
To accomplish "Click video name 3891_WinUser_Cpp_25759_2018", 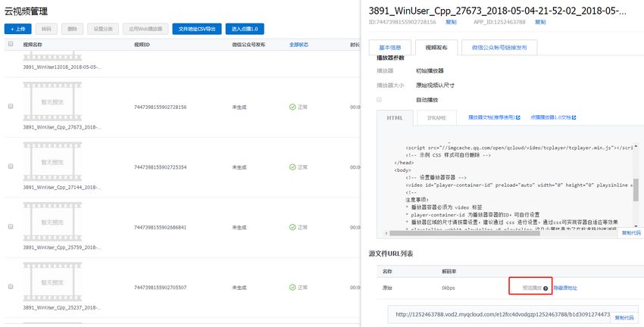I will [62, 248].
